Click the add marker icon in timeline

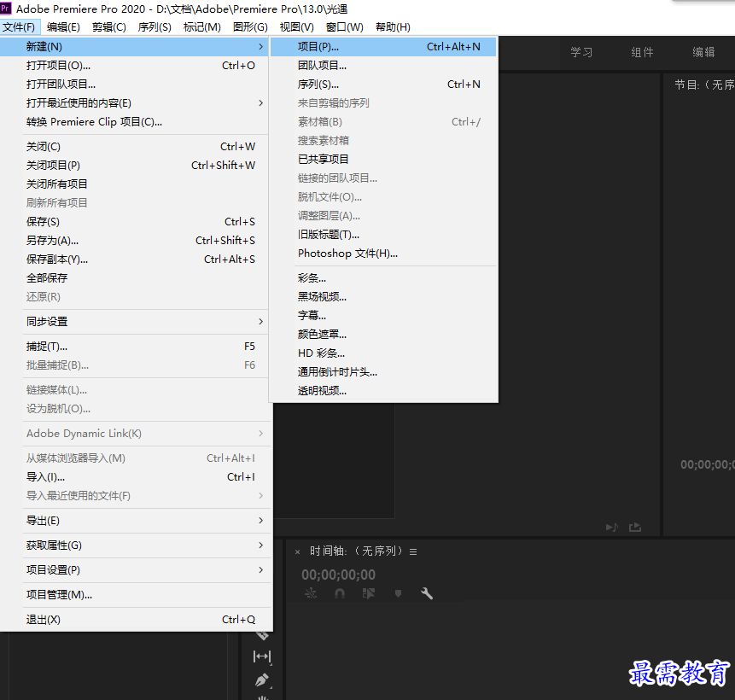point(398,593)
